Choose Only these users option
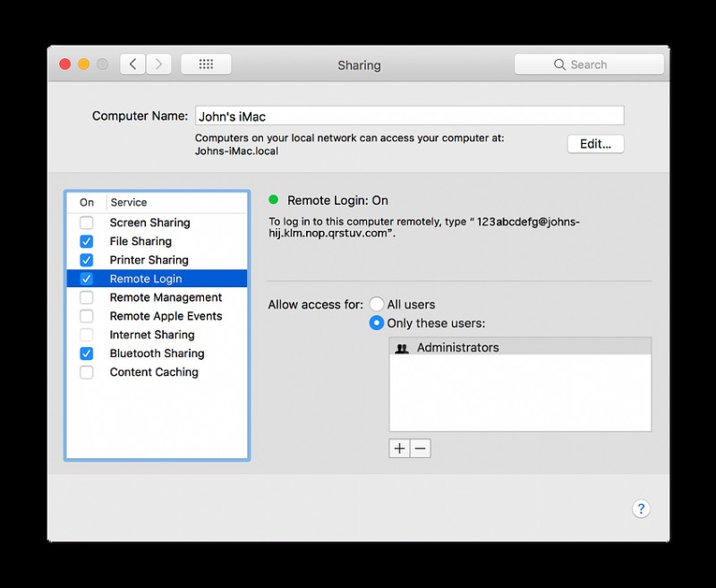The width and height of the screenshot is (716, 588). coord(377,323)
